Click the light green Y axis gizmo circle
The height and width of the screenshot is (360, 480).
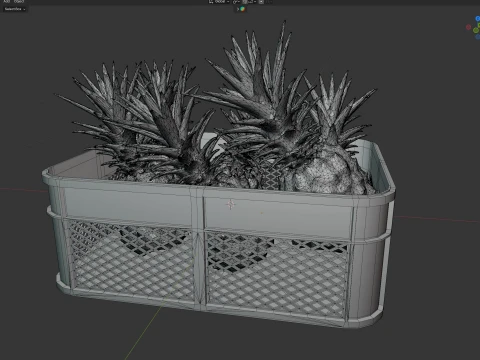(476, 30)
